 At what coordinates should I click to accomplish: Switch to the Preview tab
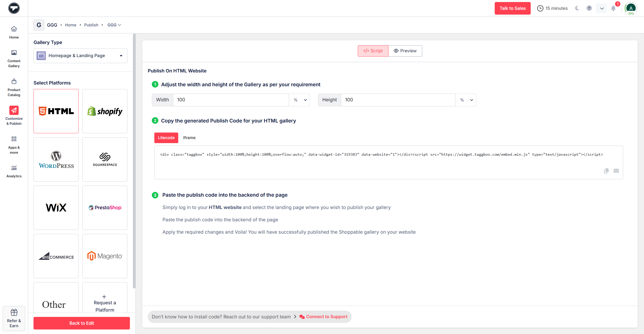[x=405, y=51]
